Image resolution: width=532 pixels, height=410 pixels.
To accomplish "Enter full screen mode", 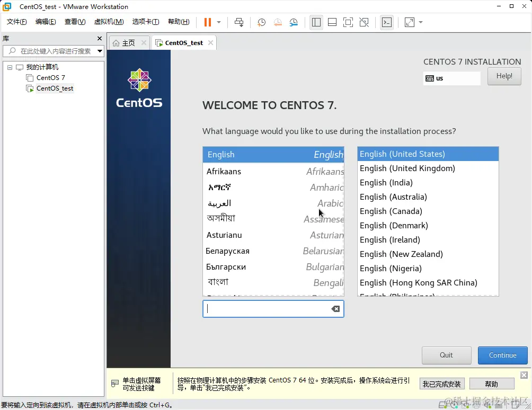I will [349, 22].
